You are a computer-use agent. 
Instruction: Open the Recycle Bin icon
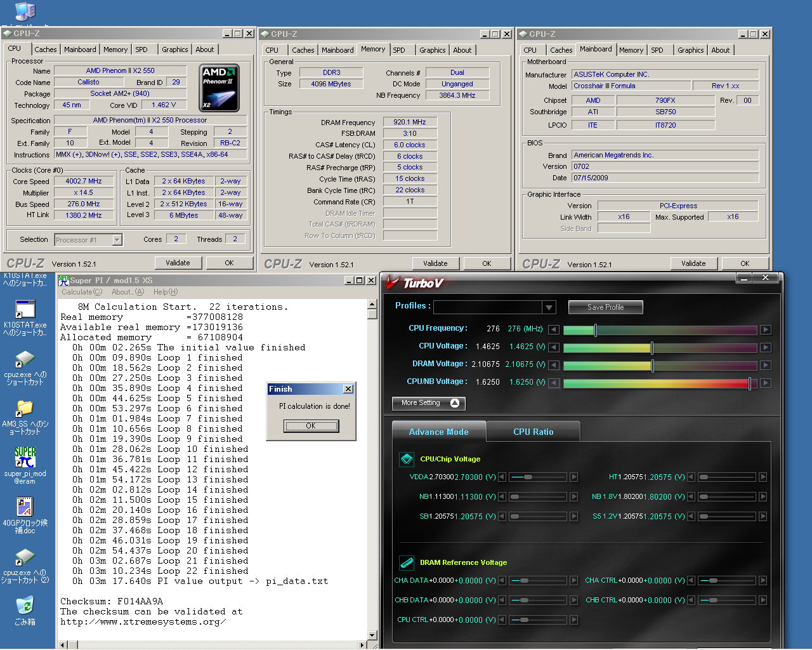(25, 605)
